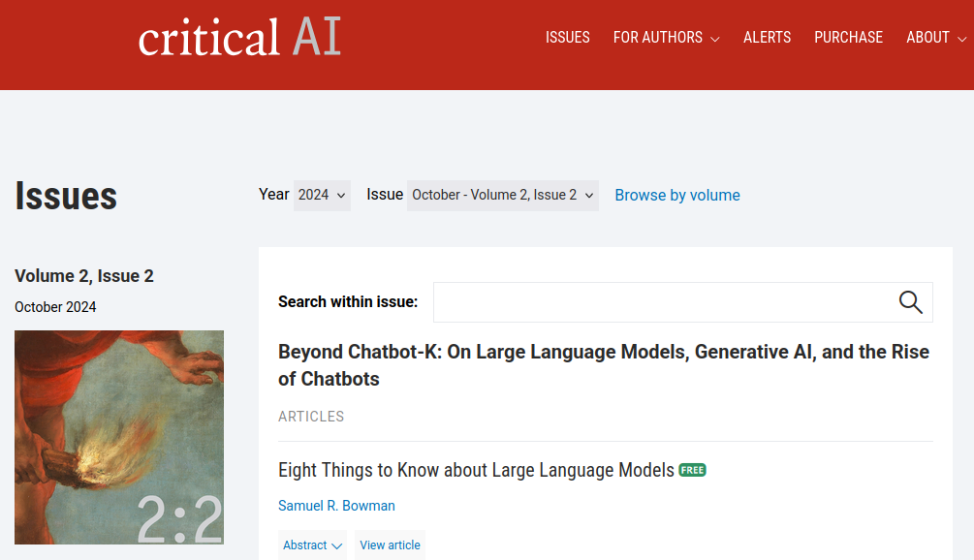
Task: Click the Browse by volume link
Action: pos(676,195)
